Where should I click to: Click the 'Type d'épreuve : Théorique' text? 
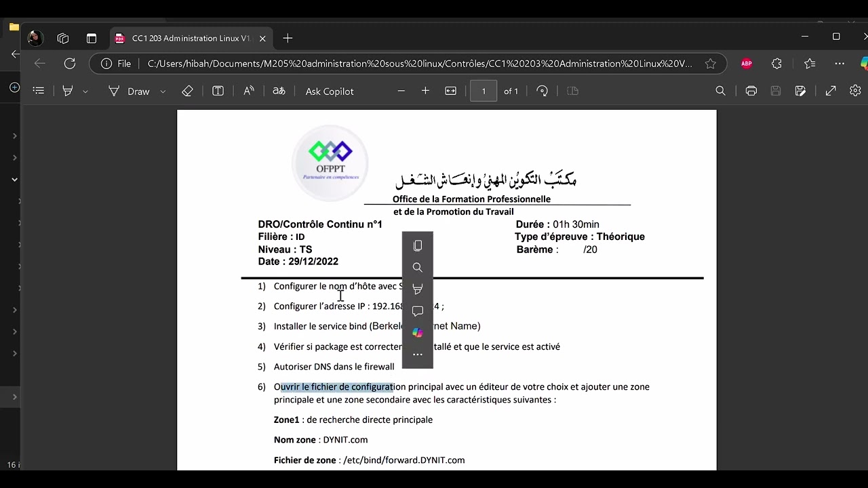pos(580,237)
